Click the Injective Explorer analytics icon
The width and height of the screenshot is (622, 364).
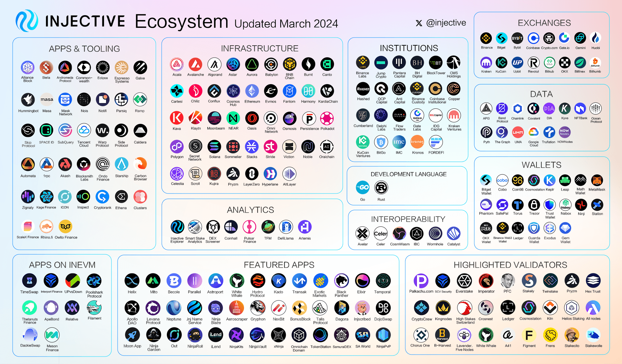(177, 227)
